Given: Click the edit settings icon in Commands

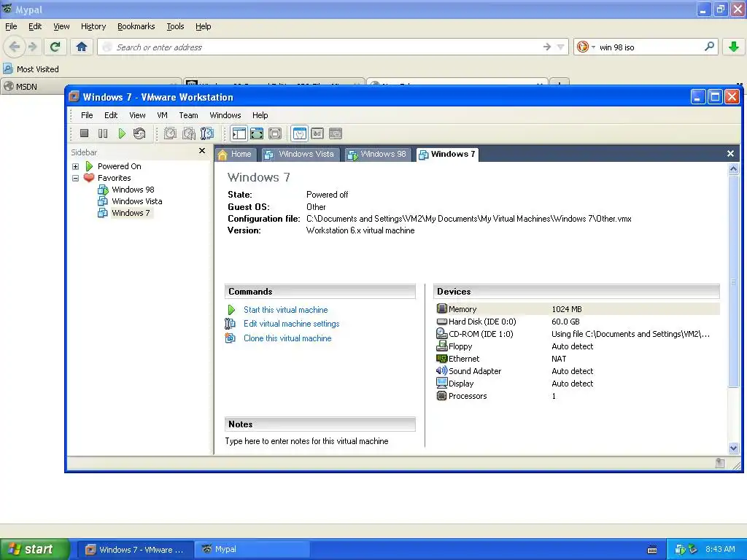Looking at the screenshot, I should [230, 324].
